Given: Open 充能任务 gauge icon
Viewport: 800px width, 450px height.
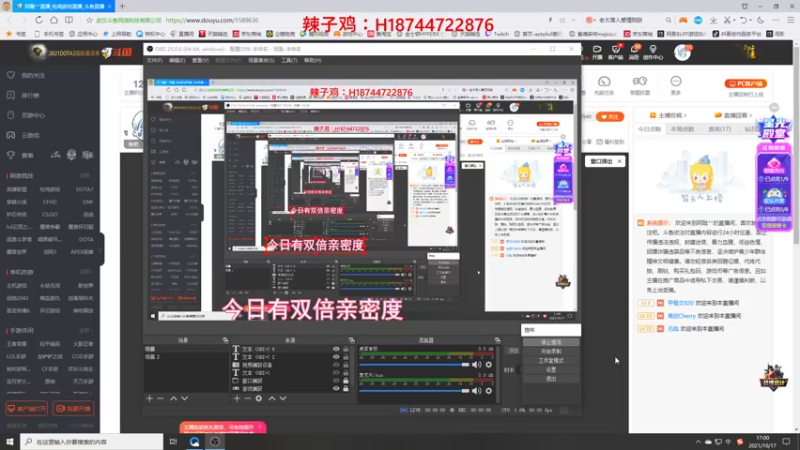Looking at the screenshot, I should click(604, 82).
